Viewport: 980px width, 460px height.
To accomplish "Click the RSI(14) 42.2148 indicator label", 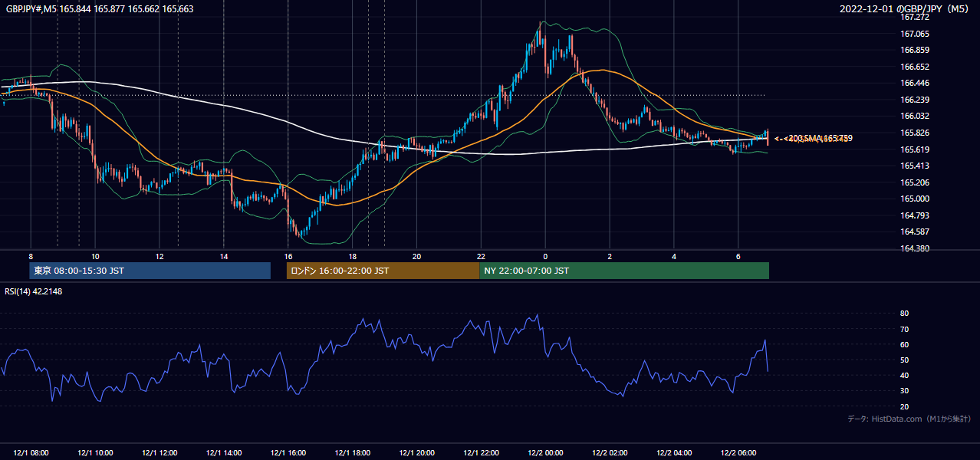I will 34,291.
